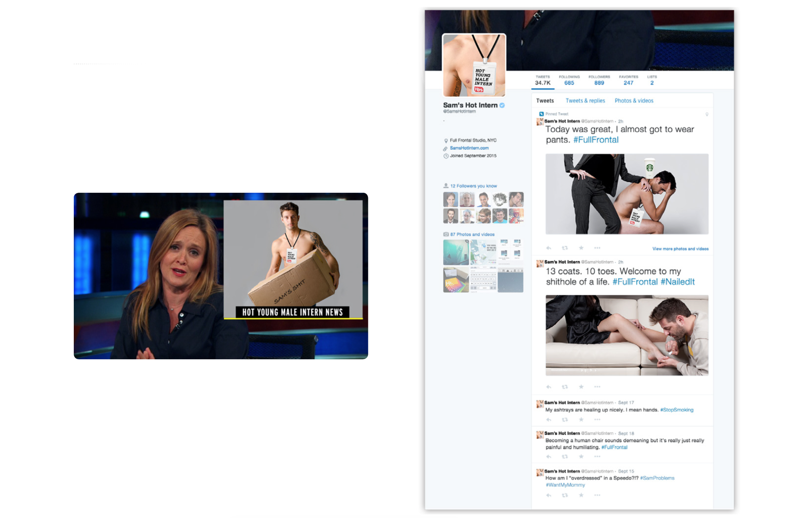Click the #NailedIt hashtag
Screen dimensions: 812x522
(x=678, y=282)
